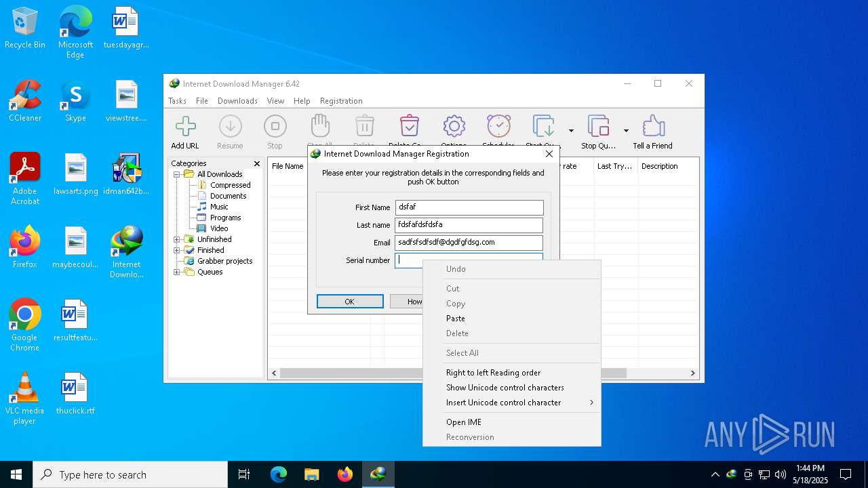Select the VLC media player desktop icon
Screen dimensions: 868x488
pos(25,399)
